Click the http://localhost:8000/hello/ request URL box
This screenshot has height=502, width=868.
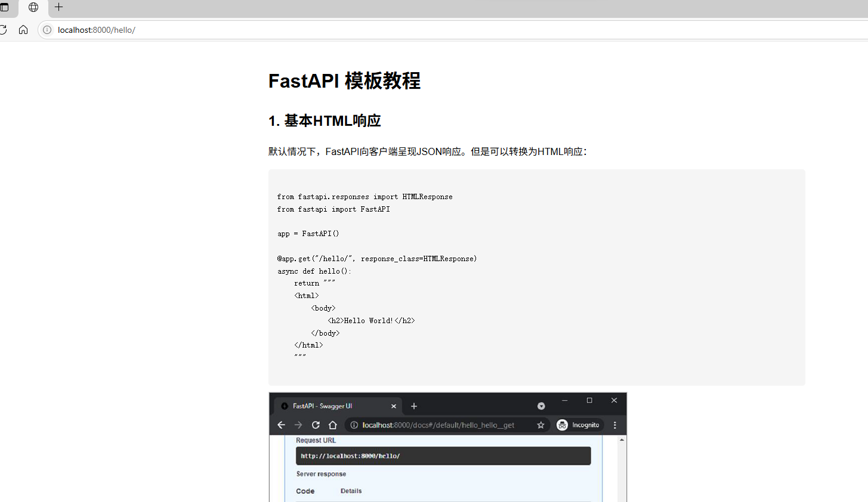[x=443, y=456]
